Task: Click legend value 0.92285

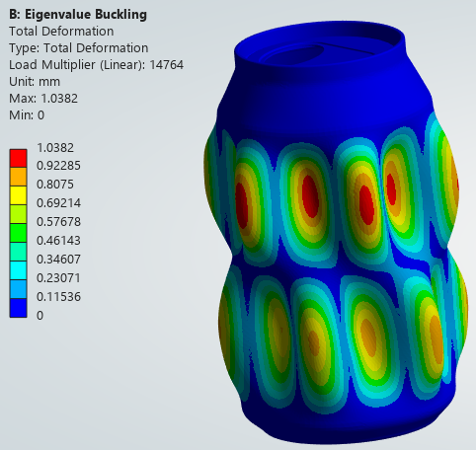Action: [58, 166]
